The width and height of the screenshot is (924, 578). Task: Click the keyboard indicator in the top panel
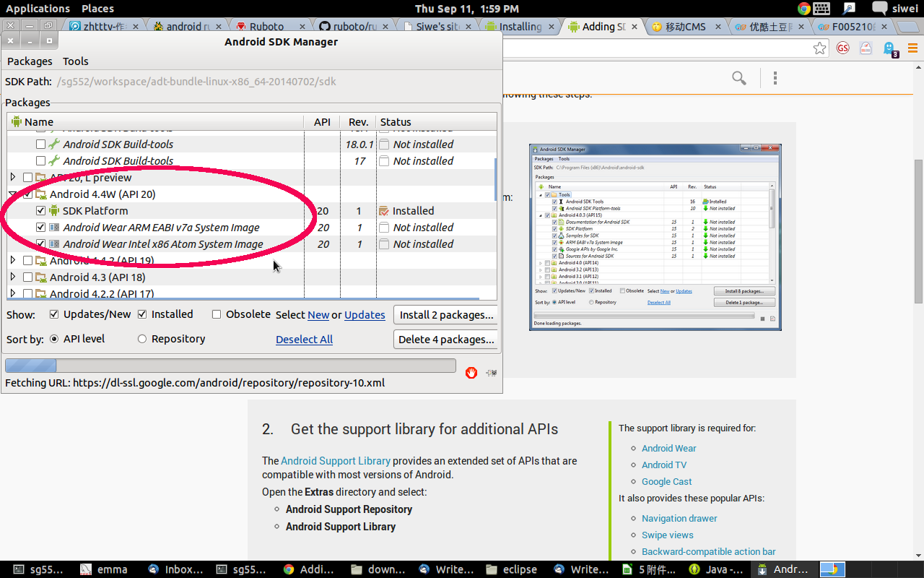point(822,9)
